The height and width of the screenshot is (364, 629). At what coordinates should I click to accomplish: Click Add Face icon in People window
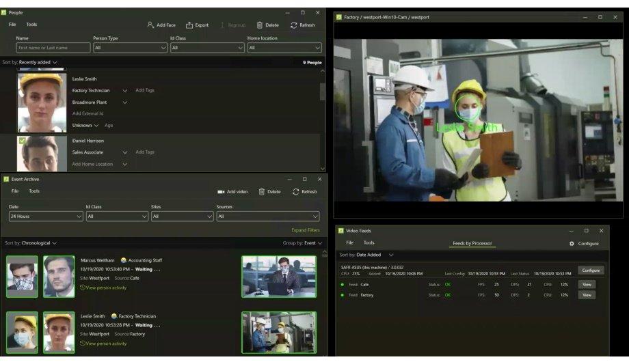[x=150, y=25]
